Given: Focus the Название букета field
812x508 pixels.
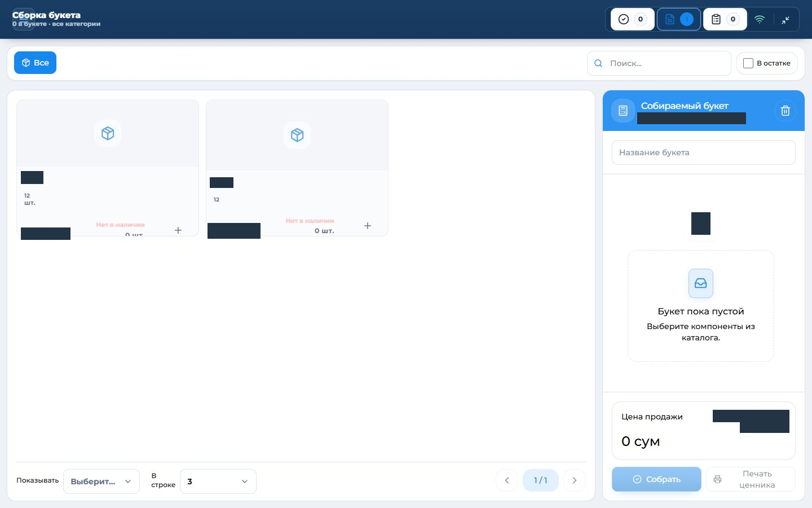Looking at the screenshot, I should (704, 152).
